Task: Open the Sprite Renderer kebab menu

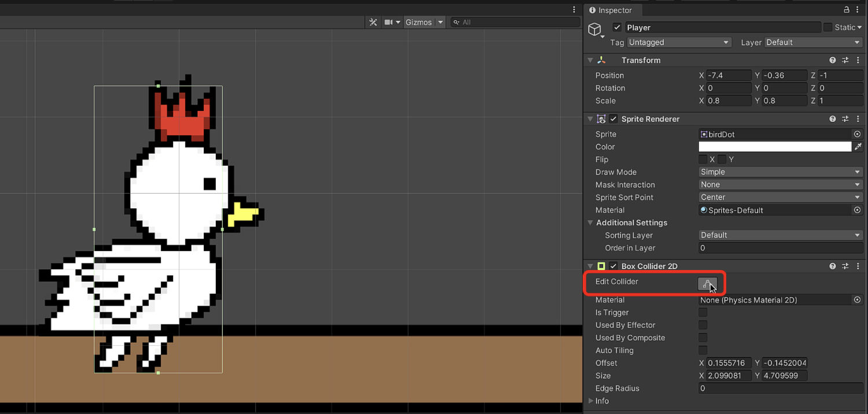Action: coord(859,119)
